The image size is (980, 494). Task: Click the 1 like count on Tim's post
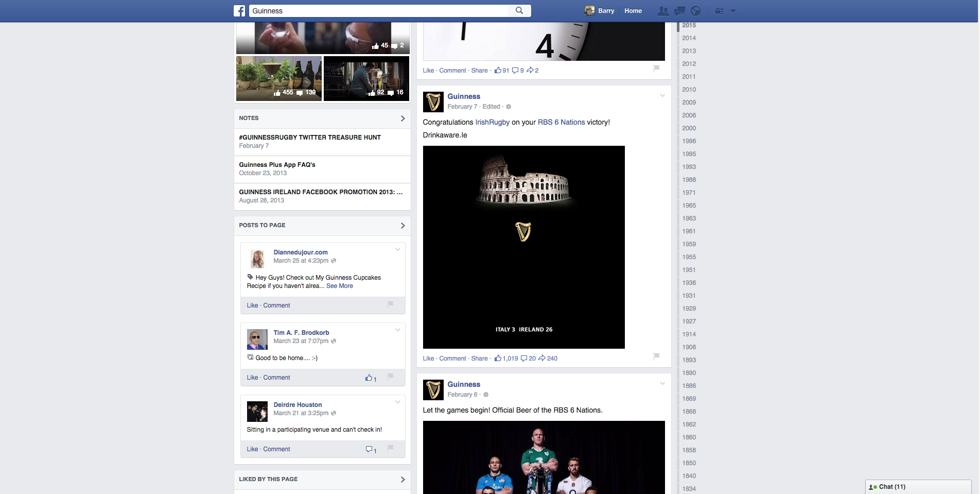point(371,378)
